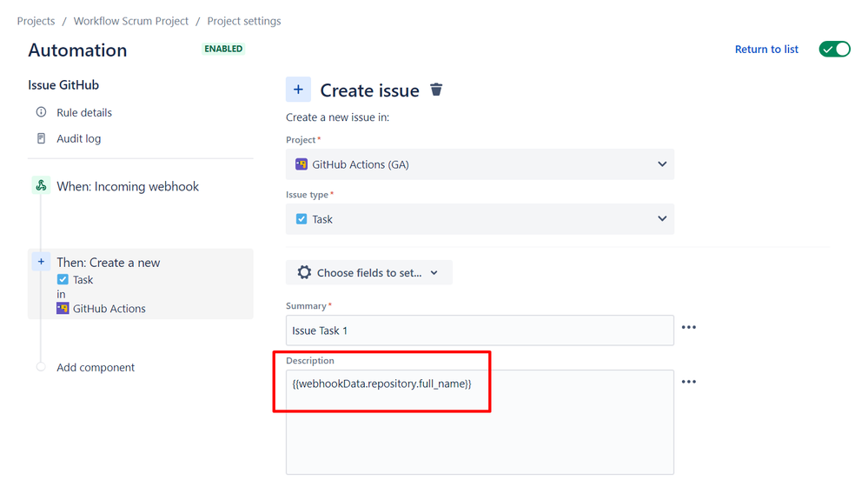The image size is (868, 494).
Task: Click the Project dropdown chevron arrow
Action: point(662,164)
